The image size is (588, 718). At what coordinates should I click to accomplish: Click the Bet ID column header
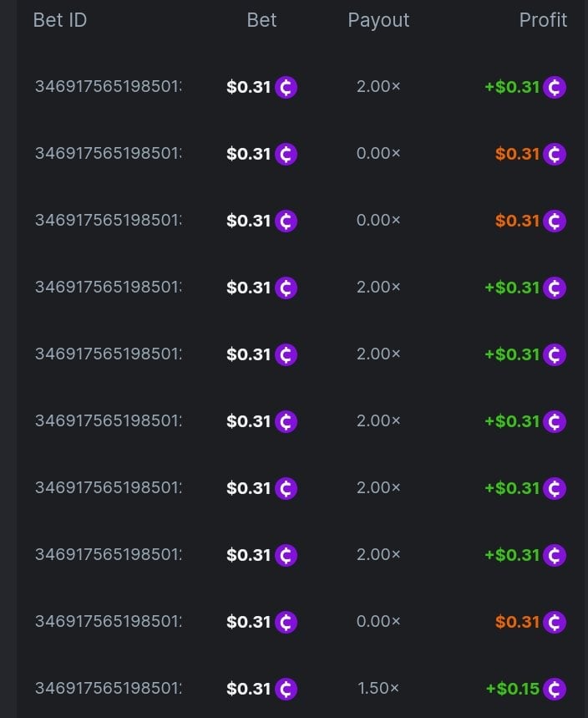[60, 20]
